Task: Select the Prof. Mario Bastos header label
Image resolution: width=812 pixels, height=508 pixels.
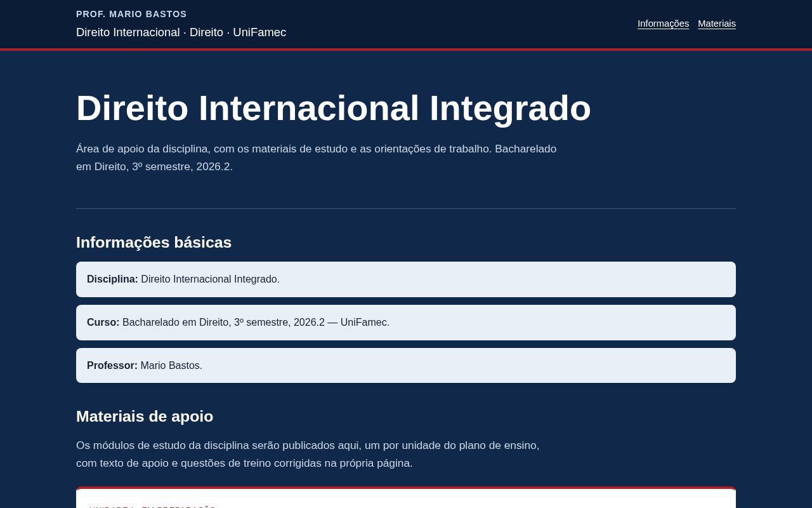Action: coord(131,14)
